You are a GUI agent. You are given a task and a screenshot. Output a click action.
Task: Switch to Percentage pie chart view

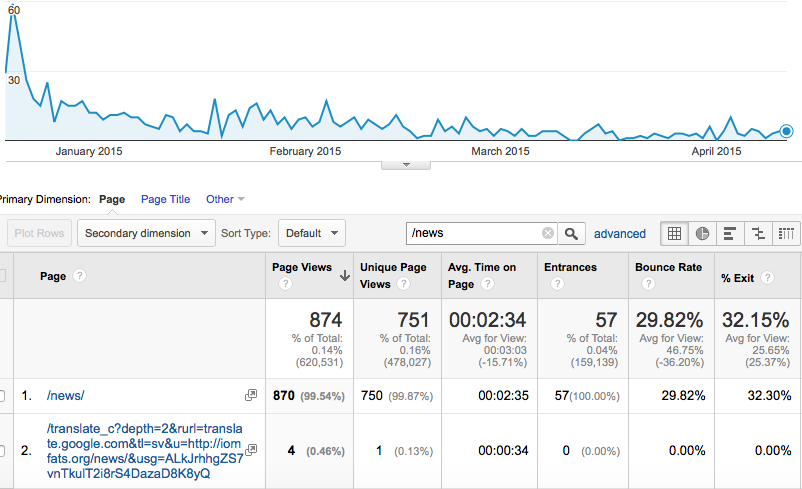coord(702,233)
